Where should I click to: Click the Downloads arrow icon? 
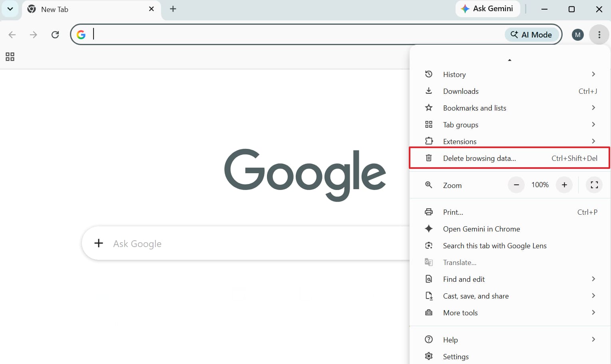429,91
